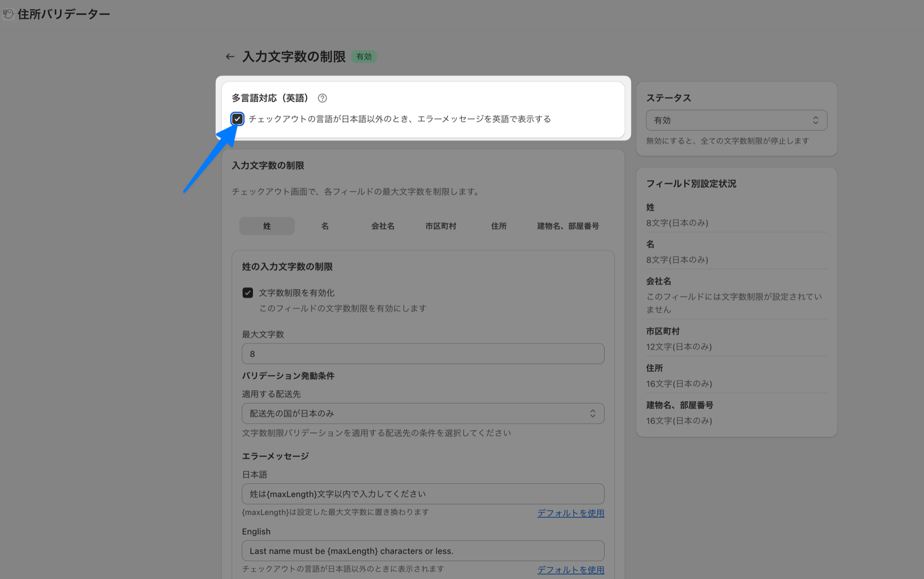Viewport: 924px width, 579px height.
Task: Go to the 住所 tab
Action: [499, 226]
